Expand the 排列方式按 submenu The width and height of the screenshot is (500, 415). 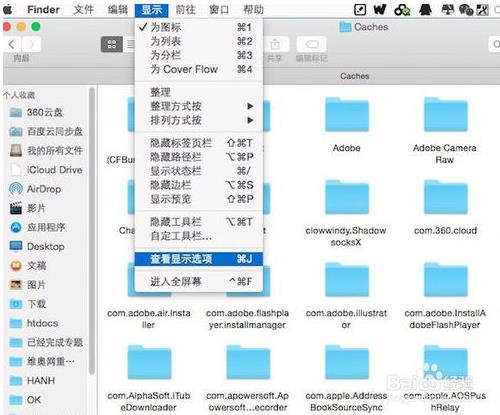click(x=199, y=120)
